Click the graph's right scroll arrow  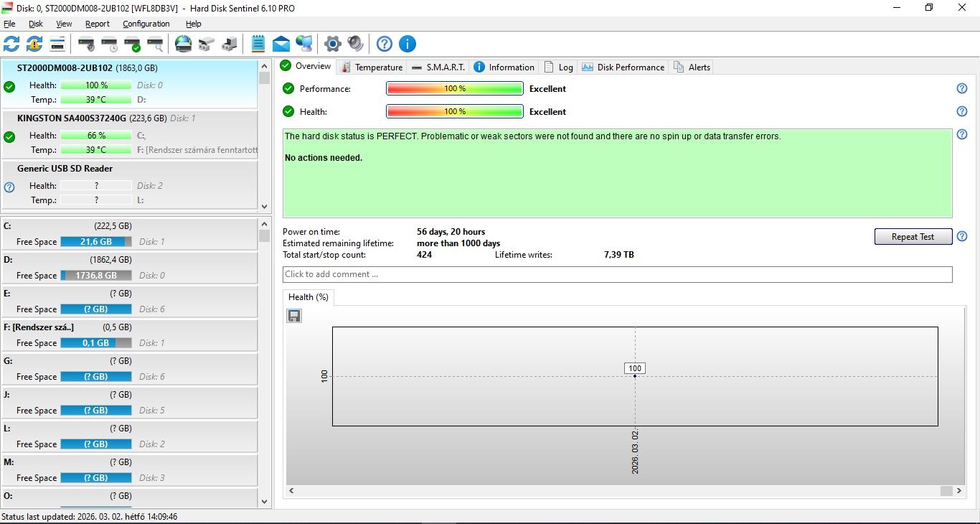point(958,491)
